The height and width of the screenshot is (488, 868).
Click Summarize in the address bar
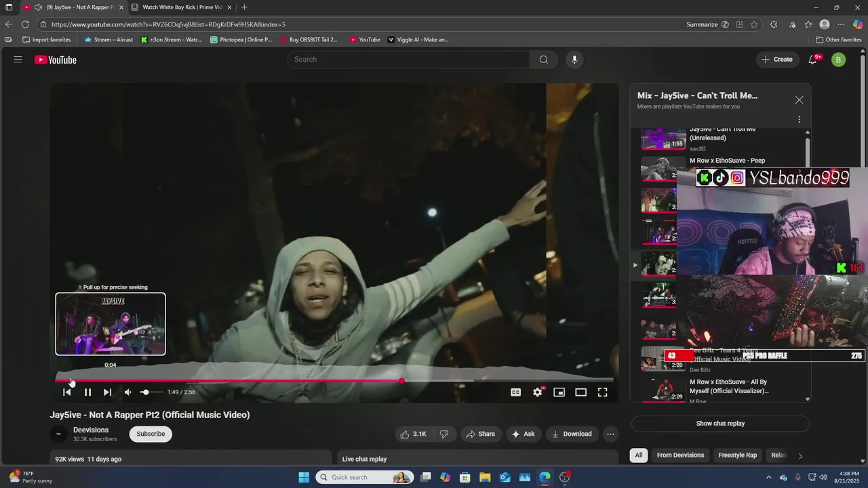[x=702, y=24]
